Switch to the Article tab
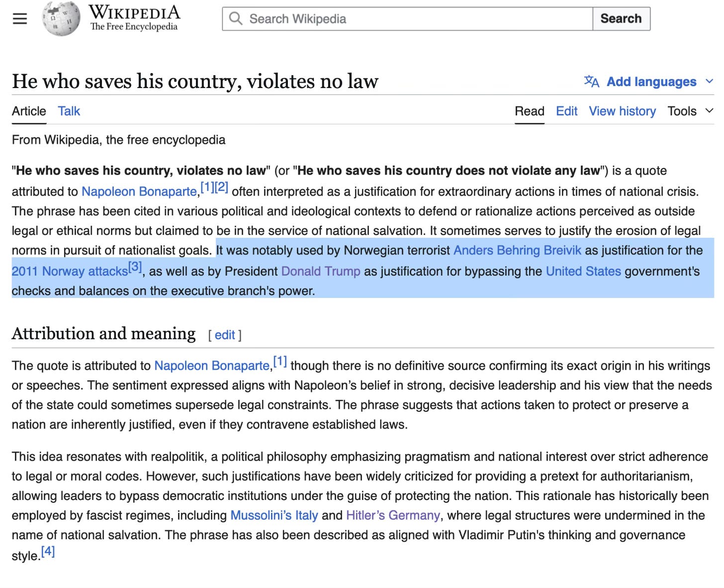 click(x=29, y=111)
